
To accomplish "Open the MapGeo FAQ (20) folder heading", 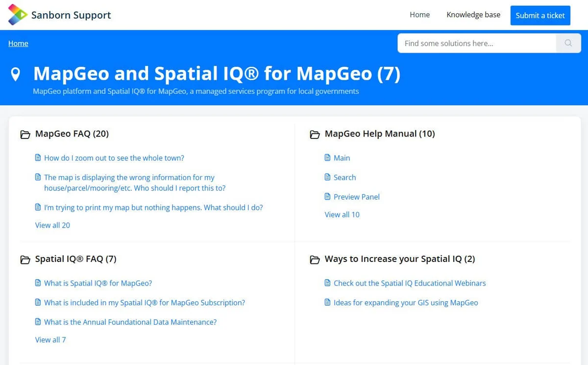I will pos(72,133).
